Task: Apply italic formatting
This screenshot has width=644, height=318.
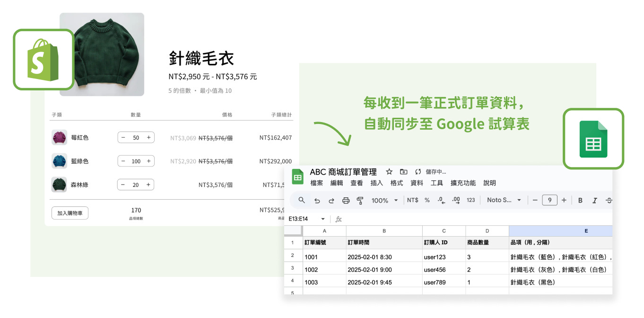Action: pyautogui.click(x=595, y=200)
